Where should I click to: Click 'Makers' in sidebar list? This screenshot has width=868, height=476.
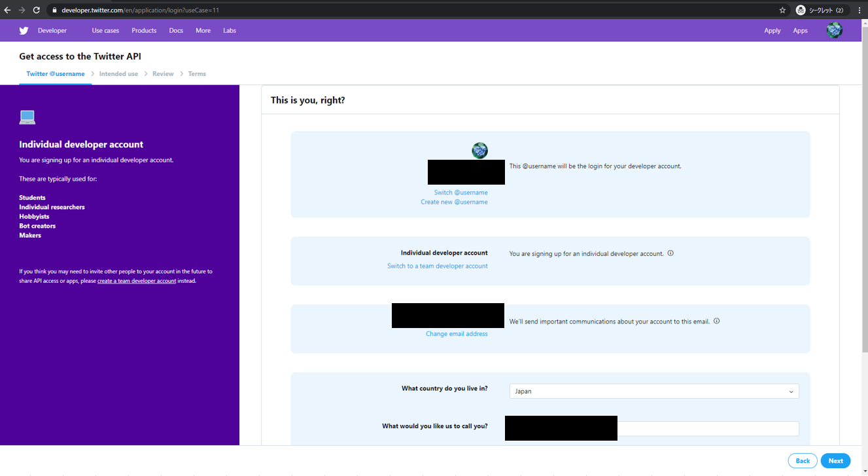click(x=30, y=236)
